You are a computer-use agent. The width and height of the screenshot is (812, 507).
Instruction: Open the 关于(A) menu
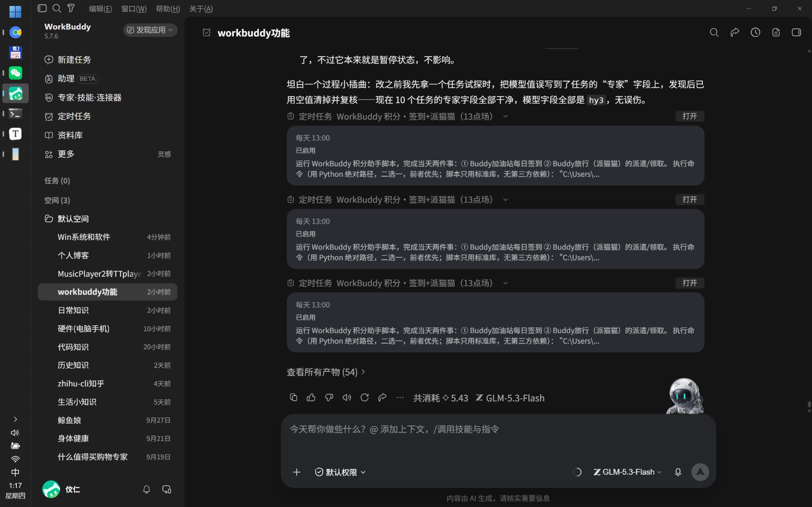201,8
